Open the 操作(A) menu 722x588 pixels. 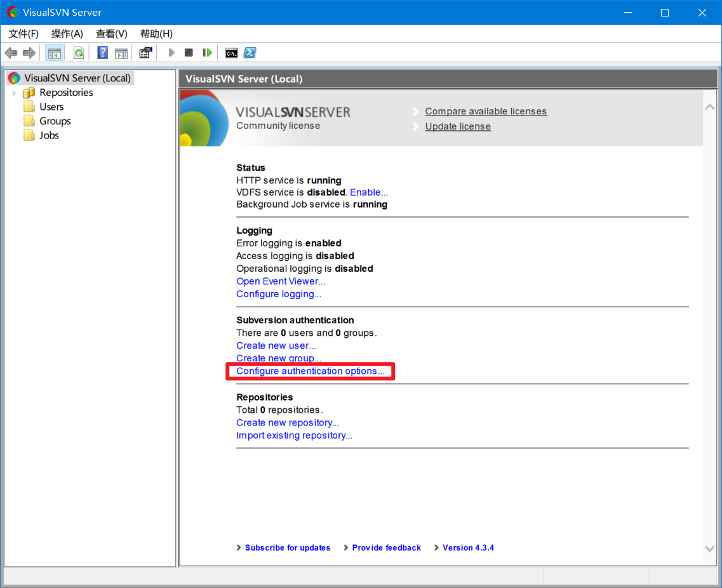67,34
